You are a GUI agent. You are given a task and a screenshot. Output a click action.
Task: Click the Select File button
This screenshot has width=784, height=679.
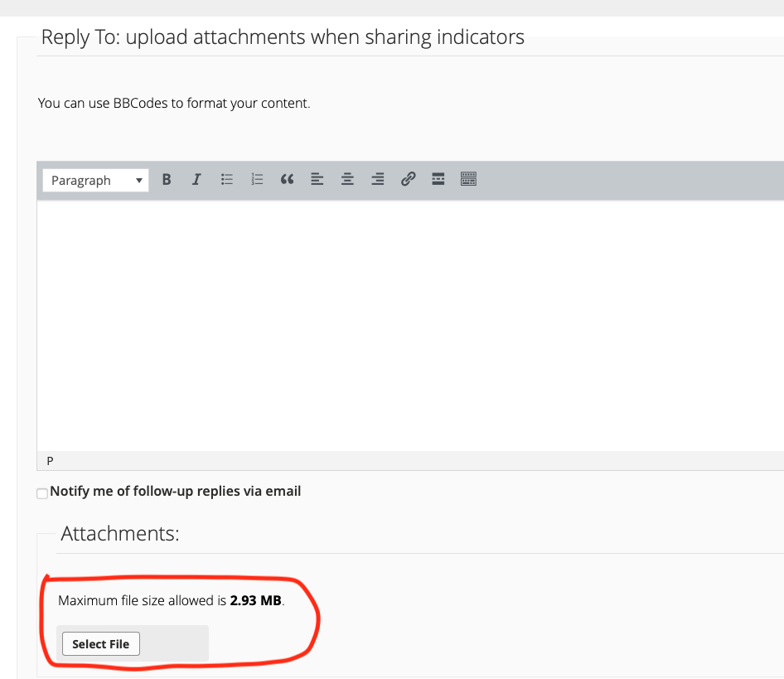pos(101,644)
